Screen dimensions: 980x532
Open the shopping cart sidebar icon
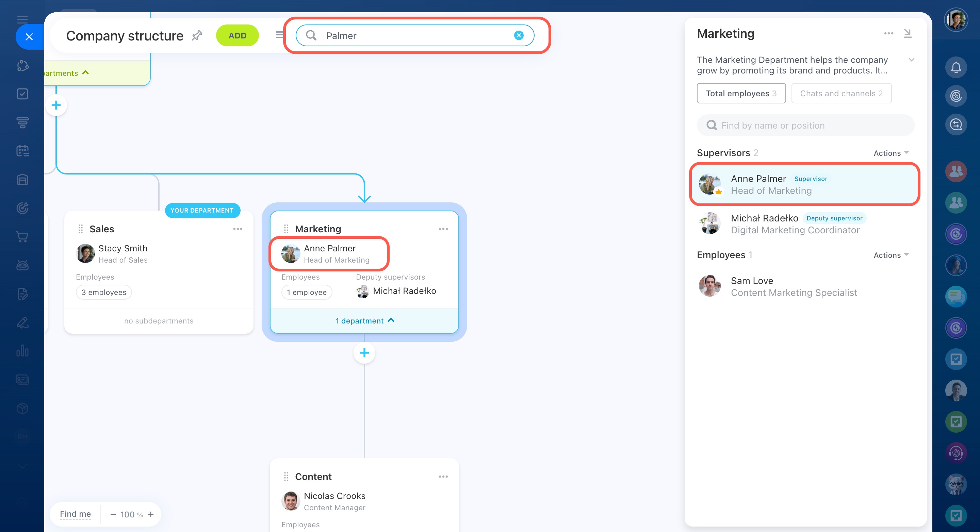click(22, 236)
